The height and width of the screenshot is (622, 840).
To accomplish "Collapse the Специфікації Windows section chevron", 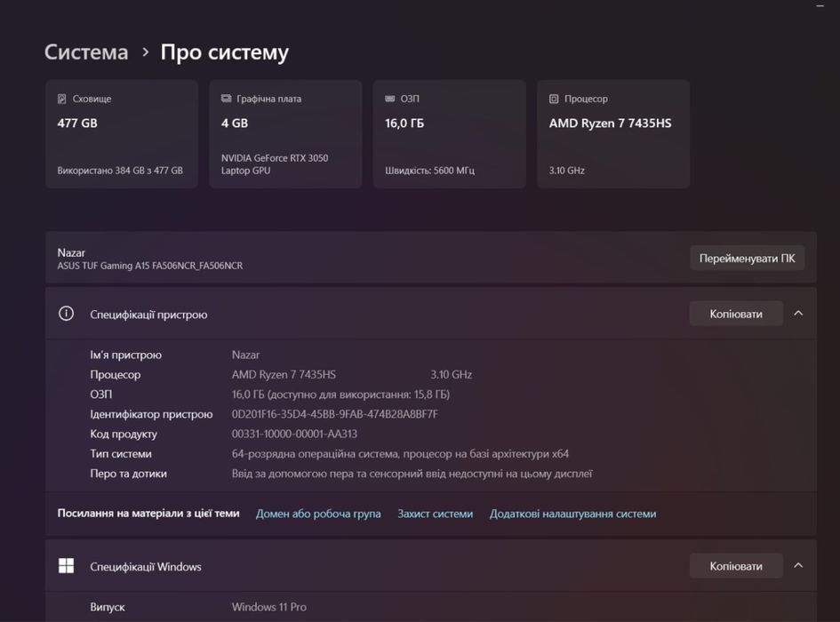I will (x=798, y=566).
